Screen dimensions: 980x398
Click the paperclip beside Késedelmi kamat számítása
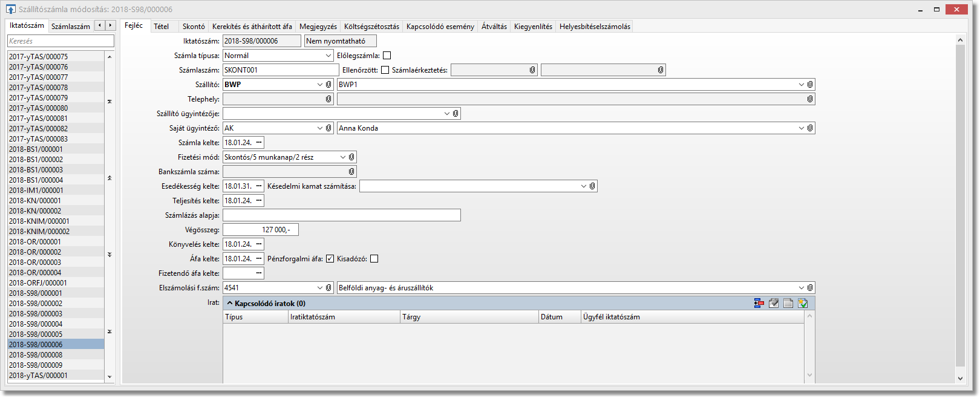(x=592, y=186)
